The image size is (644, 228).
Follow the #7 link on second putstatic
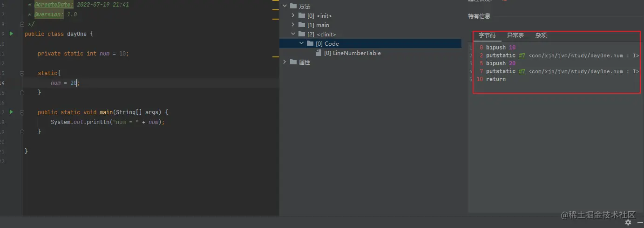[x=522, y=71]
